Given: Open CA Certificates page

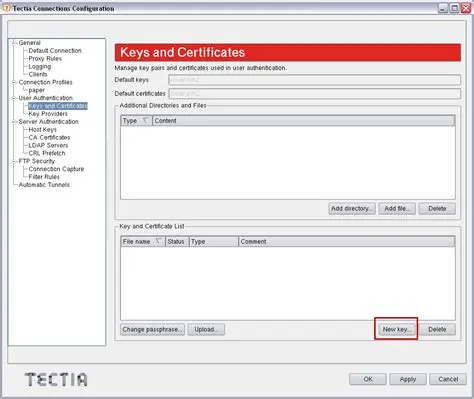Looking at the screenshot, I should [49, 137].
